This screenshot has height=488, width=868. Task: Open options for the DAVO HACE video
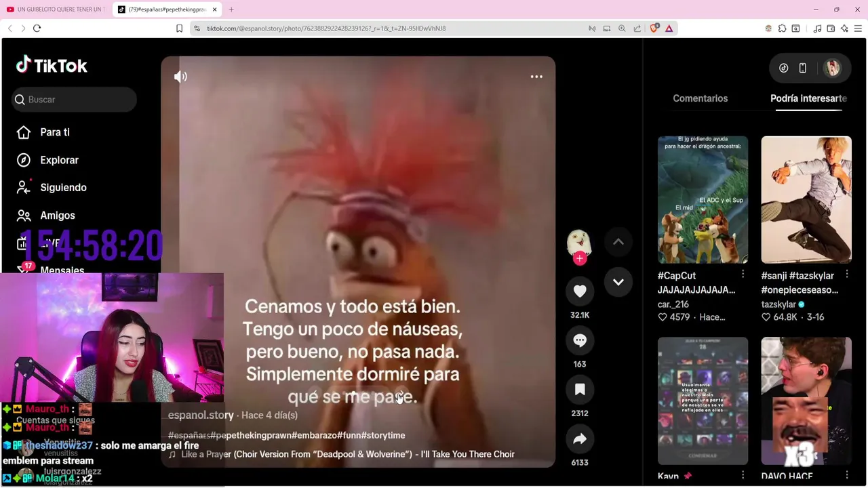coord(848,476)
